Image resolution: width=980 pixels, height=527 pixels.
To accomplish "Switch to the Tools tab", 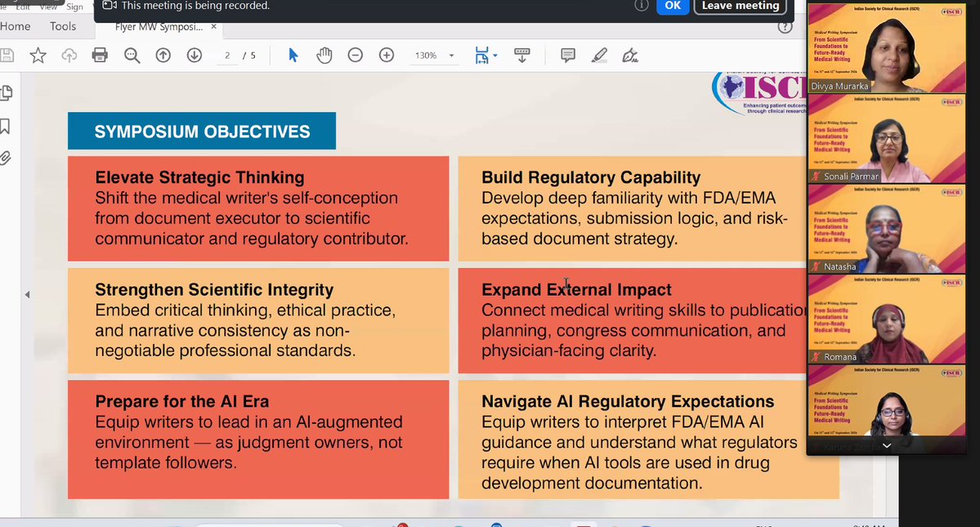I will (62, 26).
